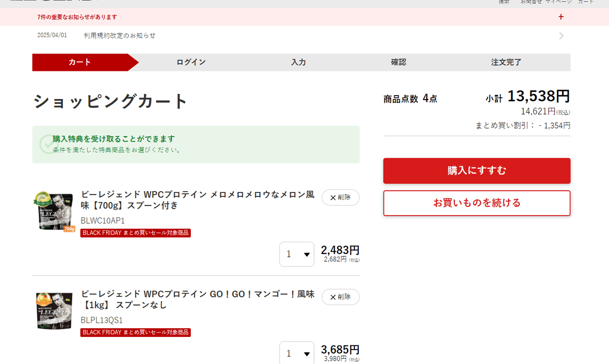Delete the mango flavor protein from cart
This screenshot has height=364, width=609.
point(340,297)
